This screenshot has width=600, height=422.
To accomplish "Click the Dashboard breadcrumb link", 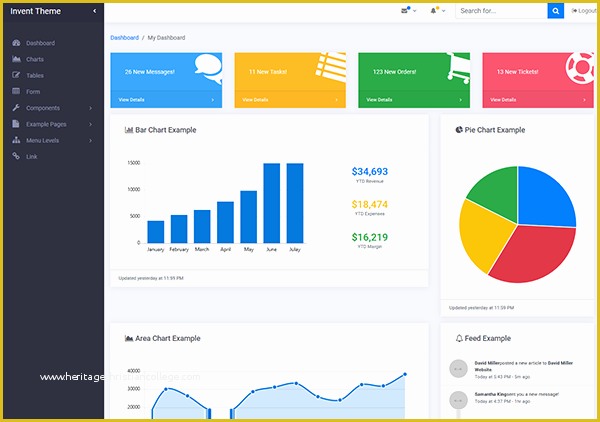I will click(124, 37).
